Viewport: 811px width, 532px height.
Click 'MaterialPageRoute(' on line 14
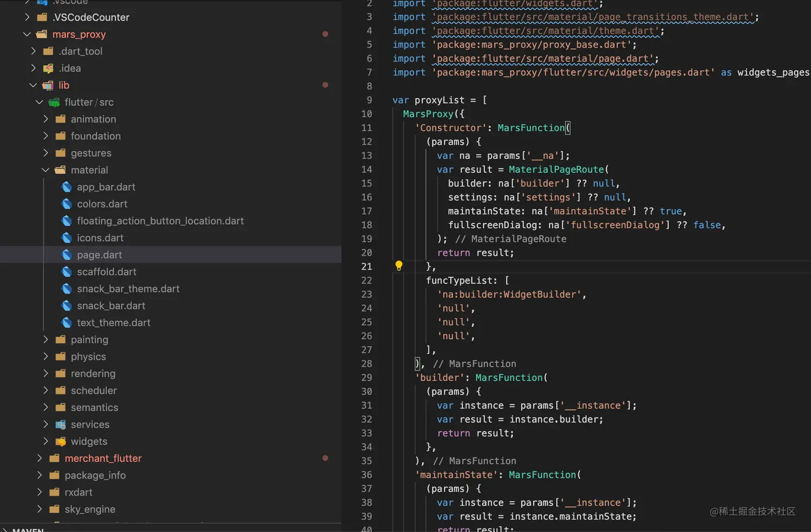coord(558,169)
